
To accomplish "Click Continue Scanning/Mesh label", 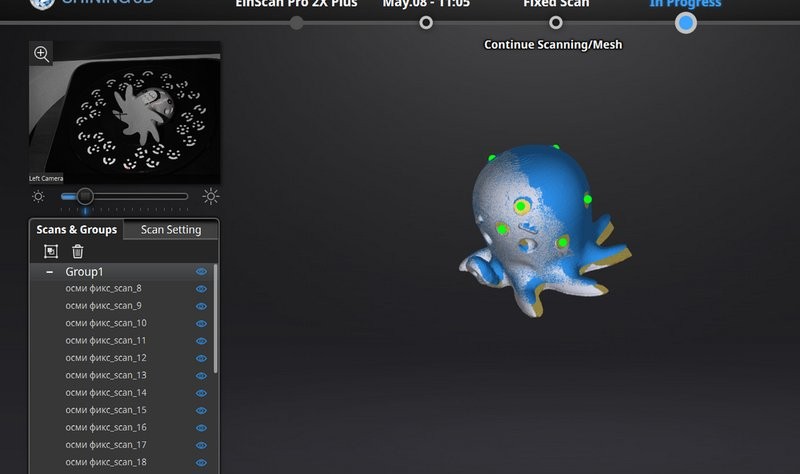I will click(553, 44).
